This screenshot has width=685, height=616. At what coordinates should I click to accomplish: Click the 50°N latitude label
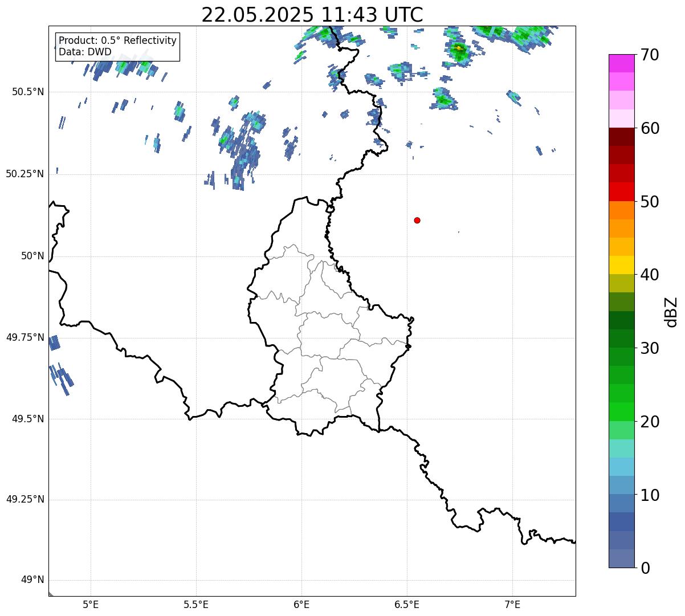point(32,256)
